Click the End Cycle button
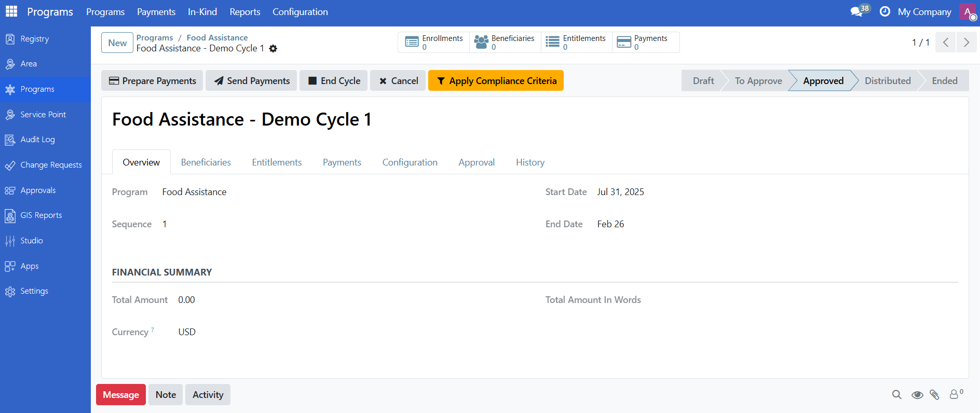Screen dimensions: 980x413 334,81
